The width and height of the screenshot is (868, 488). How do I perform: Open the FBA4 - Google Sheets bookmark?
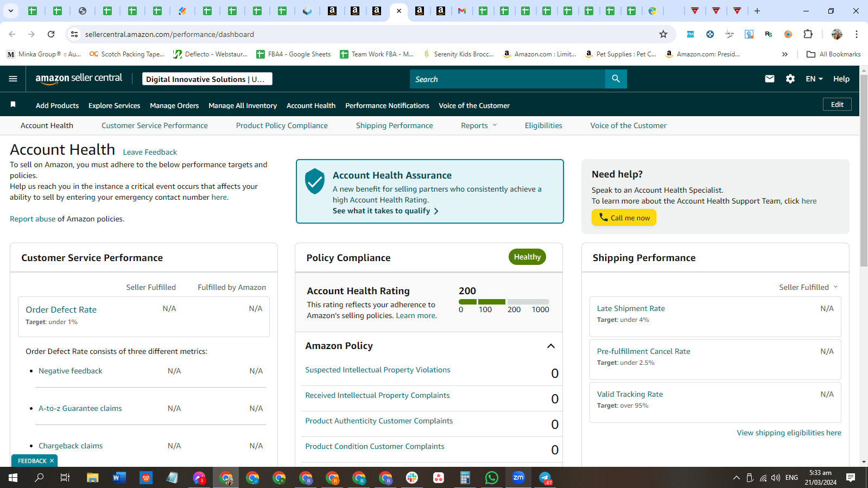tap(293, 54)
